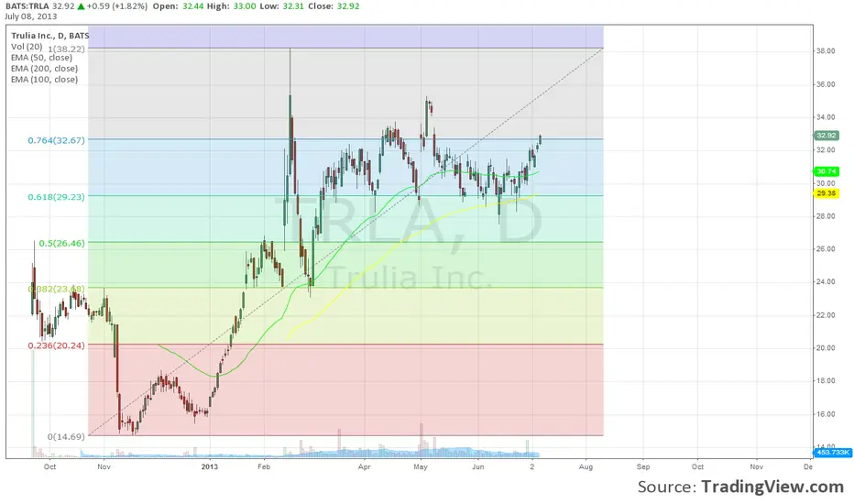Click the 22.00 price axis label
The image size is (854, 504).
click(826, 315)
